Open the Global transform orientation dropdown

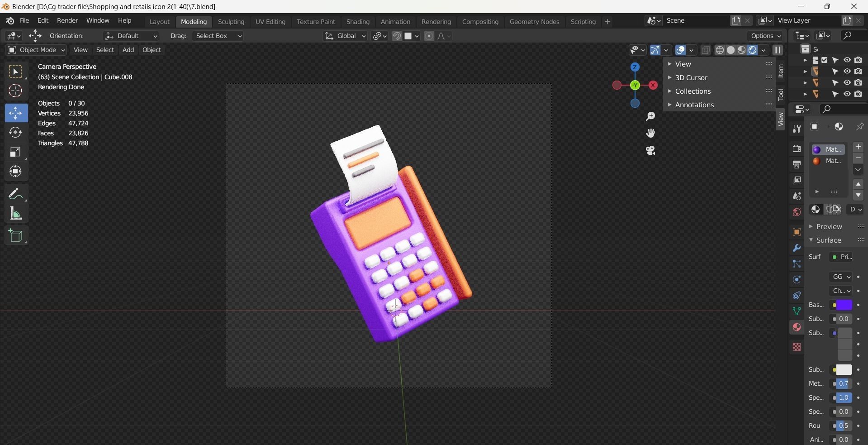345,36
